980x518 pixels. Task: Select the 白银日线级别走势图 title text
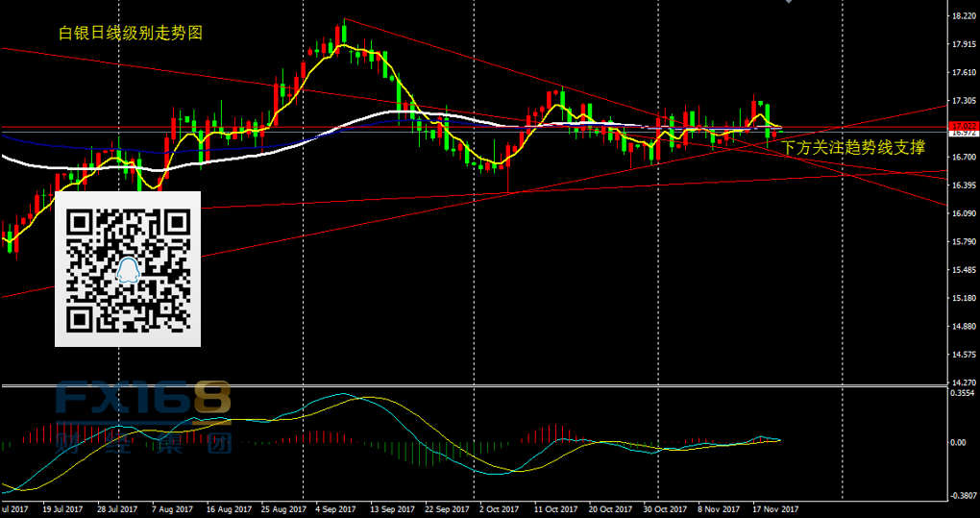click(x=131, y=33)
